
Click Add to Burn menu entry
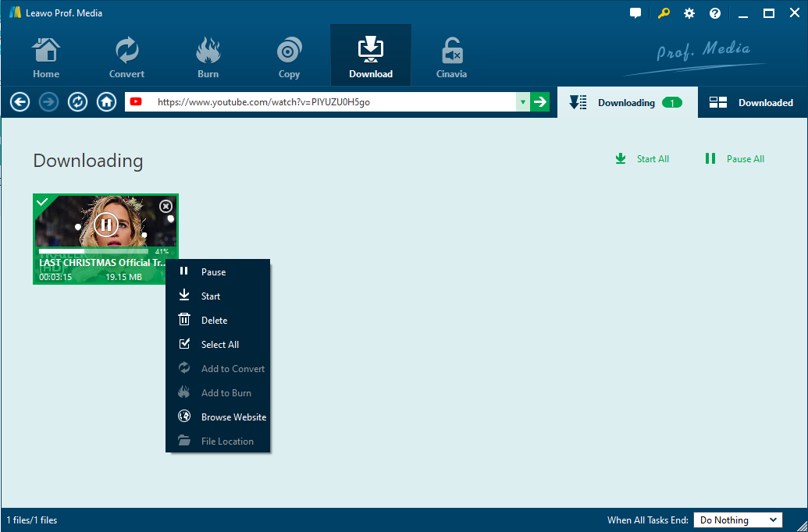tap(218, 393)
